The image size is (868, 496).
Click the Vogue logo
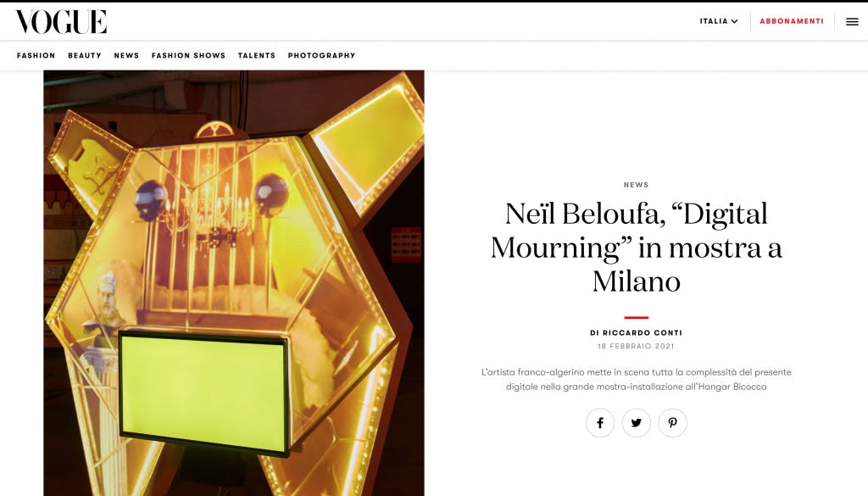click(61, 21)
